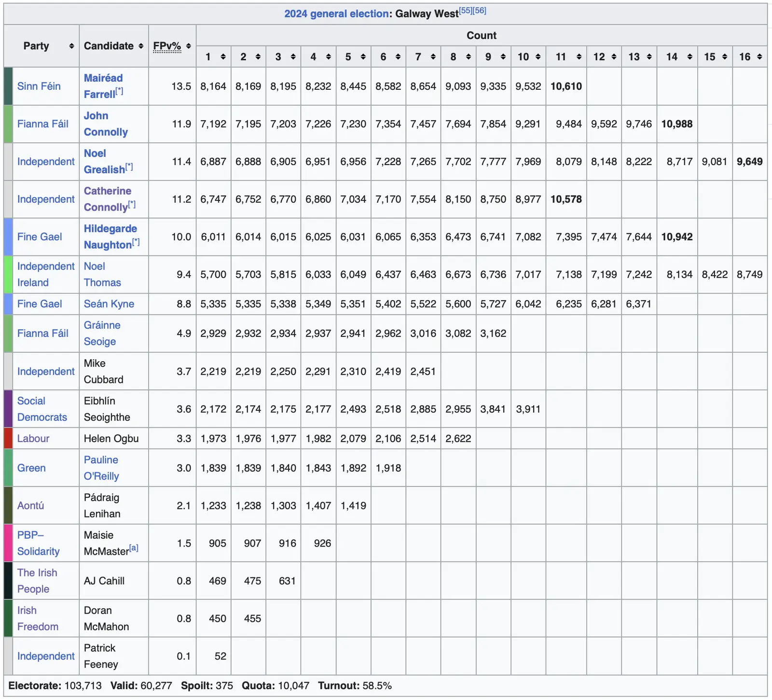
Task: Sort by Count 10 column arrows
Action: click(538, 57)
